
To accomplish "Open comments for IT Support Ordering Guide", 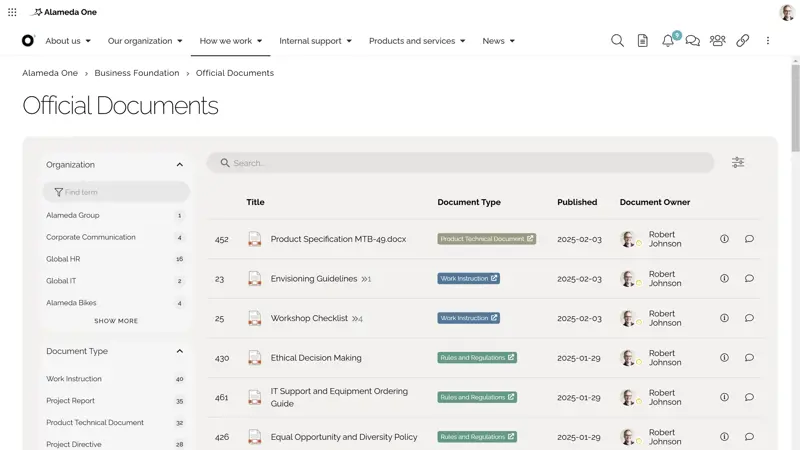I will pyautogui.click(x=749, y=397).
